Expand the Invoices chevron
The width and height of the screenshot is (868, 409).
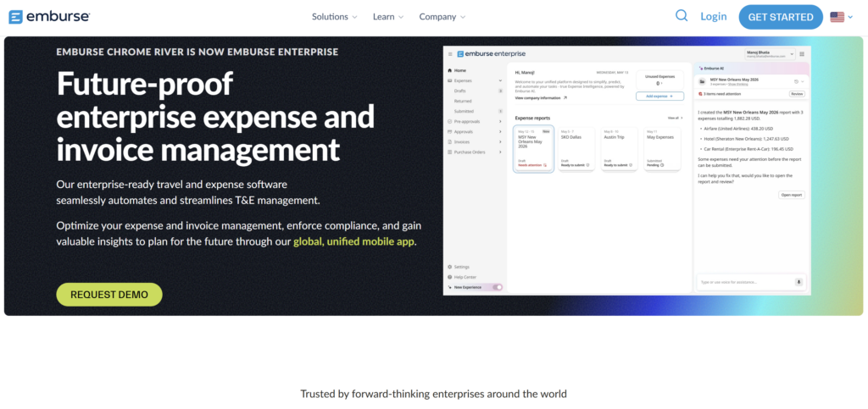[500, 142]
